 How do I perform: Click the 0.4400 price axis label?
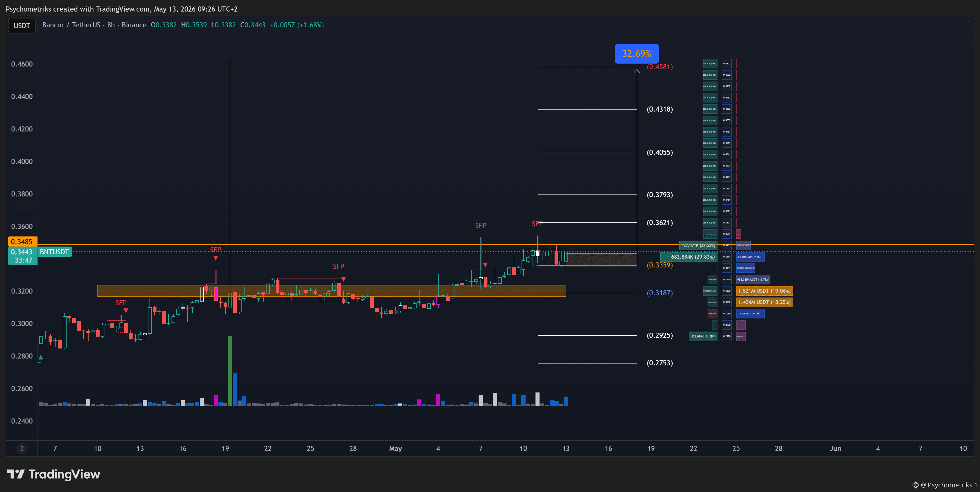point(22,97)
